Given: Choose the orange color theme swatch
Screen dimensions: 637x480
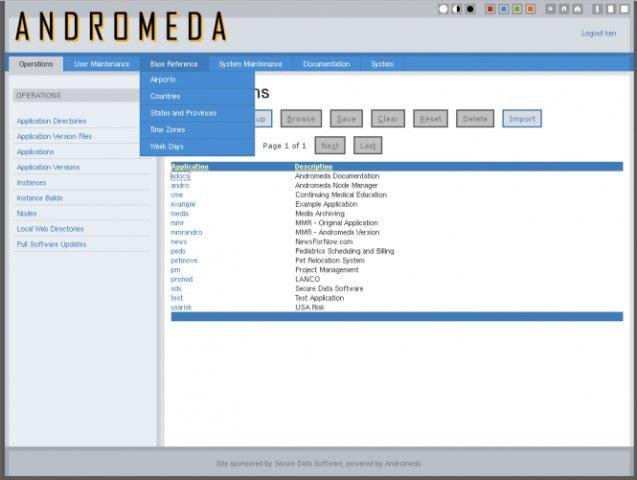Looking at the screenshot, I should [531, 9].
